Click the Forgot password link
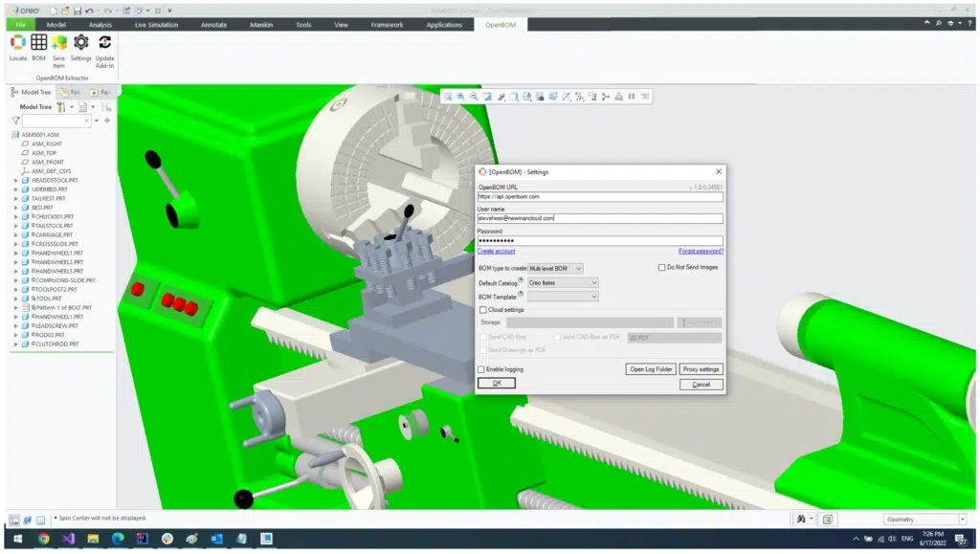Image resolution: width=980 pixels, height=554 pixels. tap(701, 251)
